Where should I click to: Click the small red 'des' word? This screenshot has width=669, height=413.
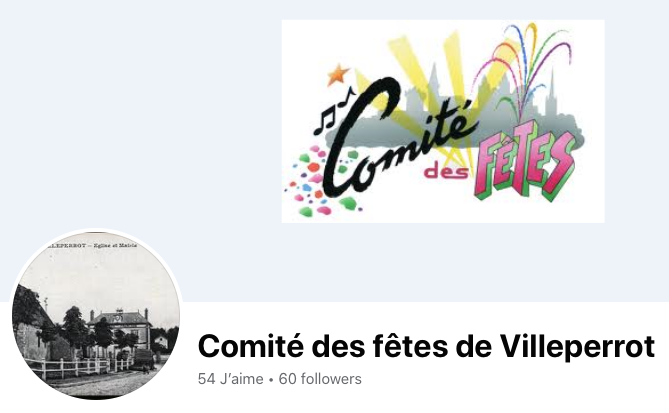pyautogui.click(x=446, y=172)
